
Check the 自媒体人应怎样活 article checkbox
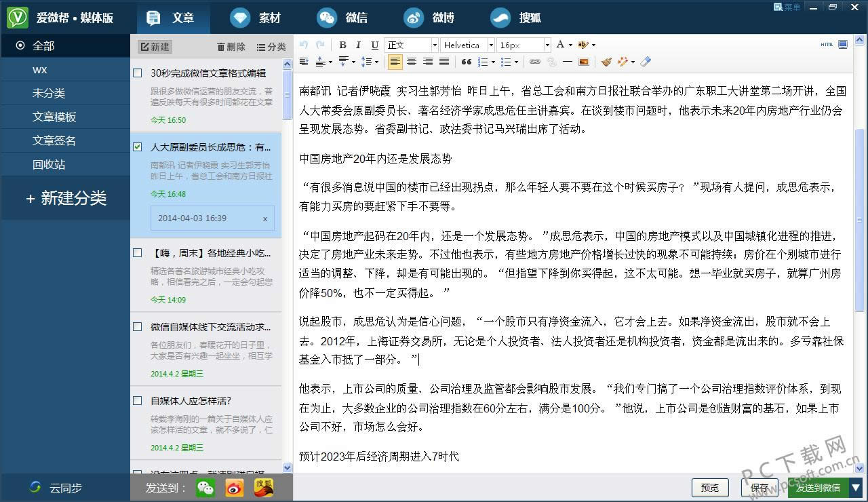pyautogui.click(x=138, y=400)
